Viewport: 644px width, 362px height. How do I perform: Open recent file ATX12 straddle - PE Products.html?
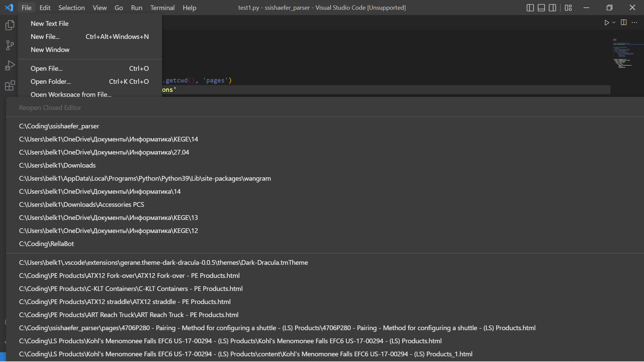click(325, 302)
